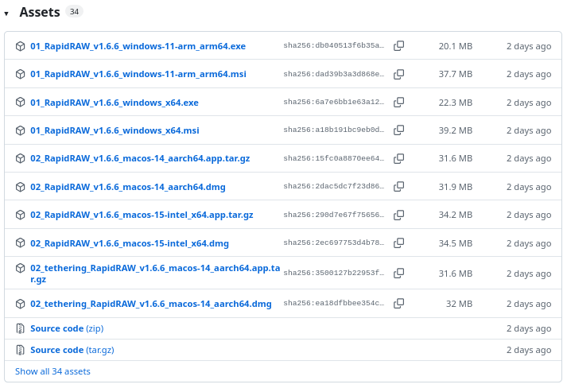
Task: Copy sha256 of windows-11-arm_arm64.exe
Action: point(399,46)
